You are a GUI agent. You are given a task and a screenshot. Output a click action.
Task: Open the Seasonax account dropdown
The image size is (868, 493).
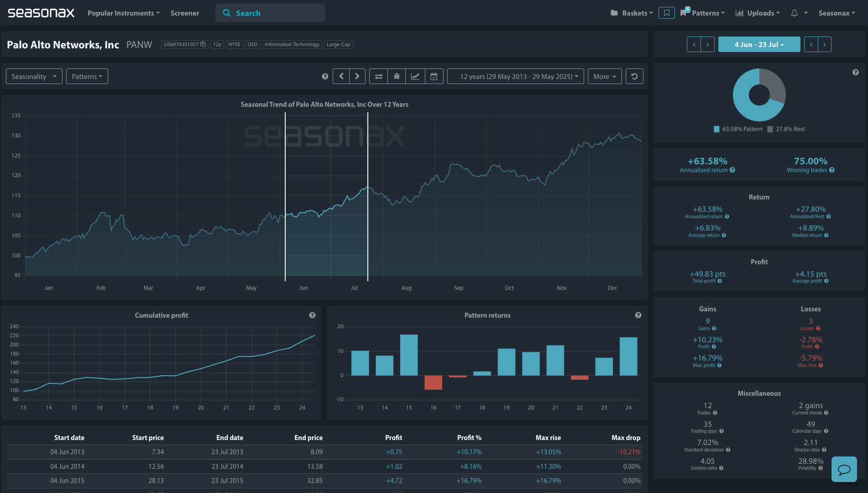pyautogui.click(x=837, y=13)
